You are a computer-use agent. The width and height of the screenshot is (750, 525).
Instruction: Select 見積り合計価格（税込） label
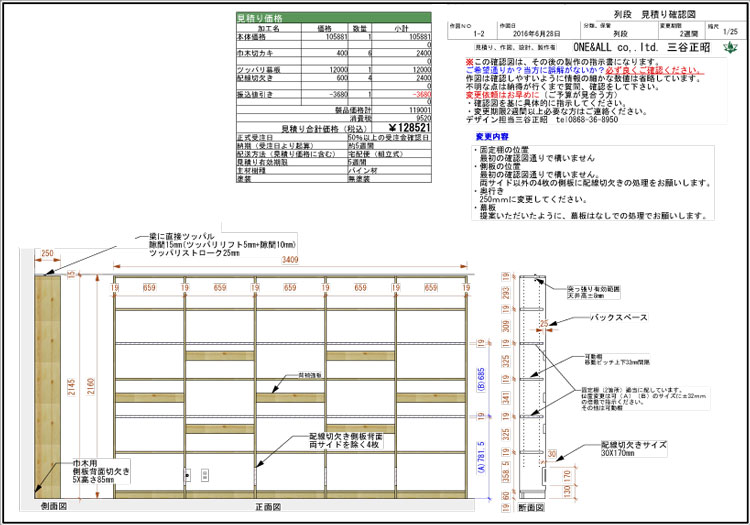324,129
